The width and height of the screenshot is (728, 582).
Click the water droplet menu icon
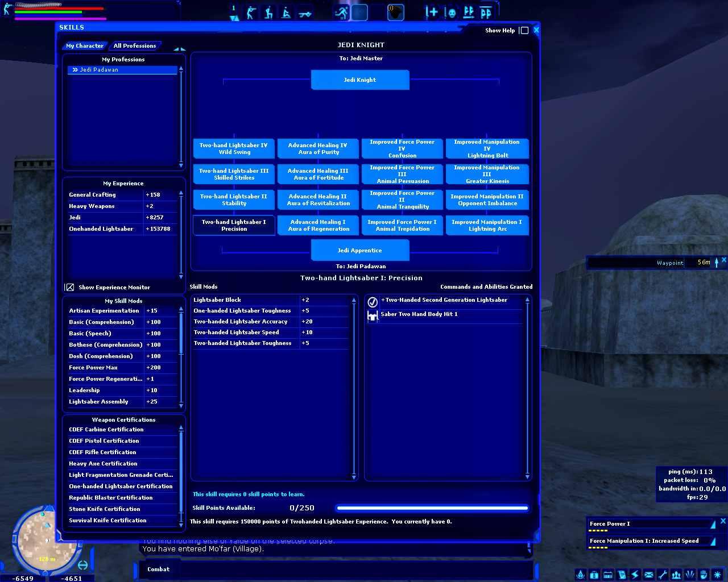pos(581,575)
